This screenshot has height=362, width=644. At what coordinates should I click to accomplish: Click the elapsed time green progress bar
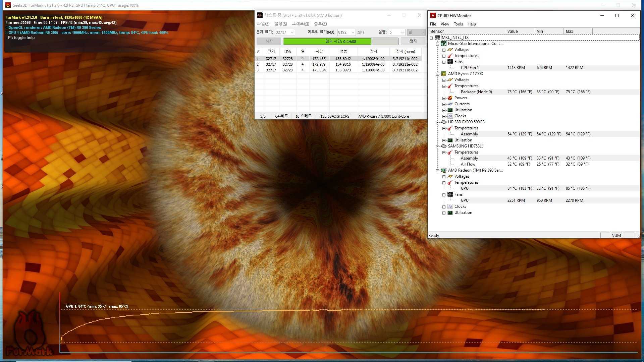tap(327, 41)
